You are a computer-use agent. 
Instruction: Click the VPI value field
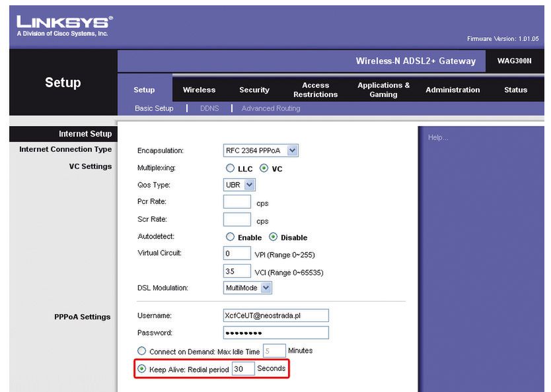pos(237,253)
